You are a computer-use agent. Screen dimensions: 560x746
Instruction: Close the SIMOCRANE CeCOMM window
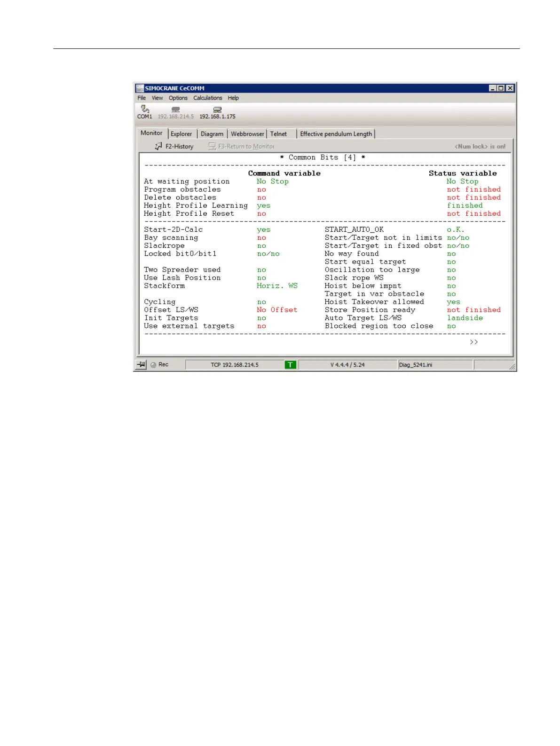click(510, 88)
